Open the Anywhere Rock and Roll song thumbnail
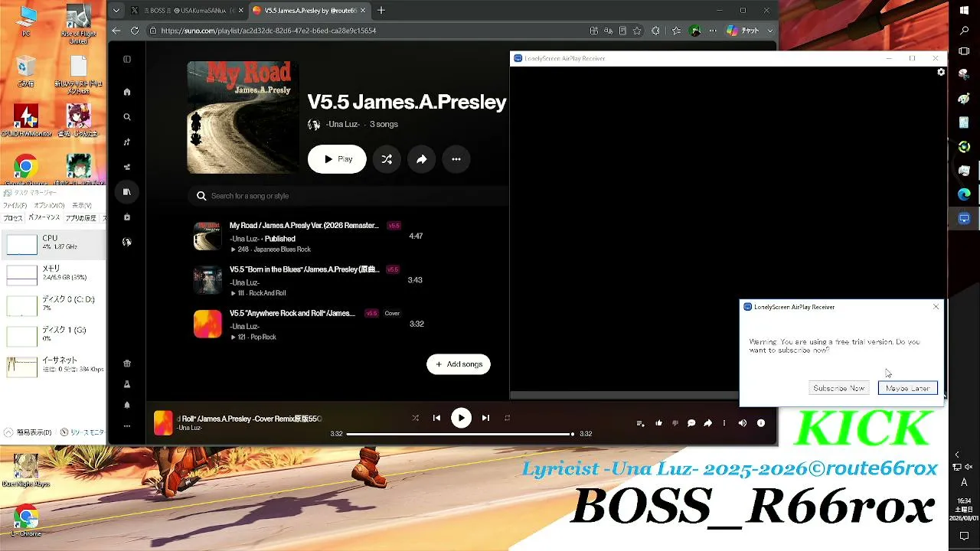This screenshot has height=551, width=980. point(207,324)
